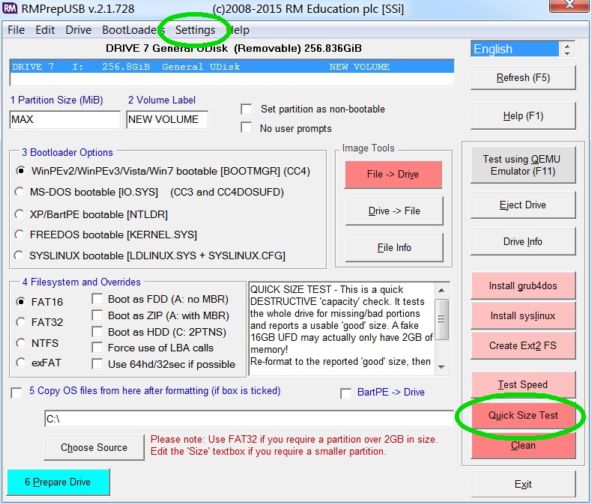Click the File -> Drive button
Screen dimensions: 591x504
click(x=393, y=175)
